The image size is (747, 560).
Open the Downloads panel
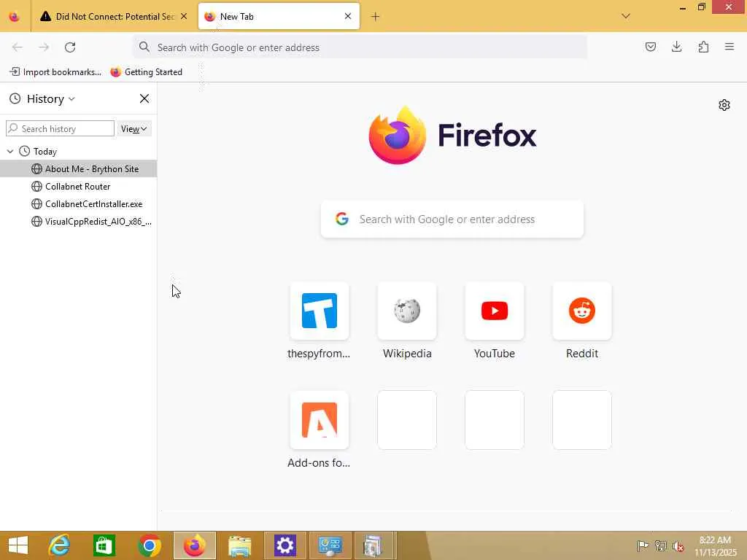676,47
